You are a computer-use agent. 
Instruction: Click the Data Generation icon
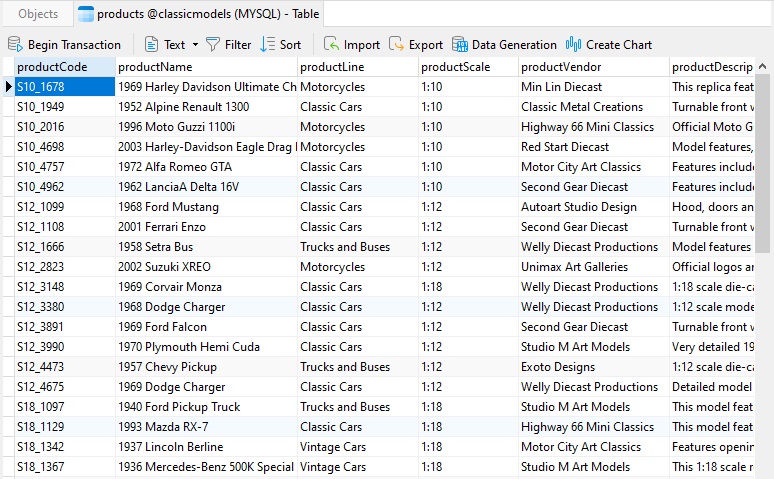click(460, 44)
